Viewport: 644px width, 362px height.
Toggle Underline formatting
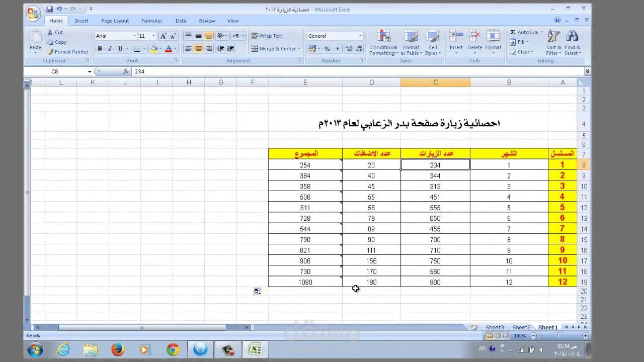click(x=120, y=49)
